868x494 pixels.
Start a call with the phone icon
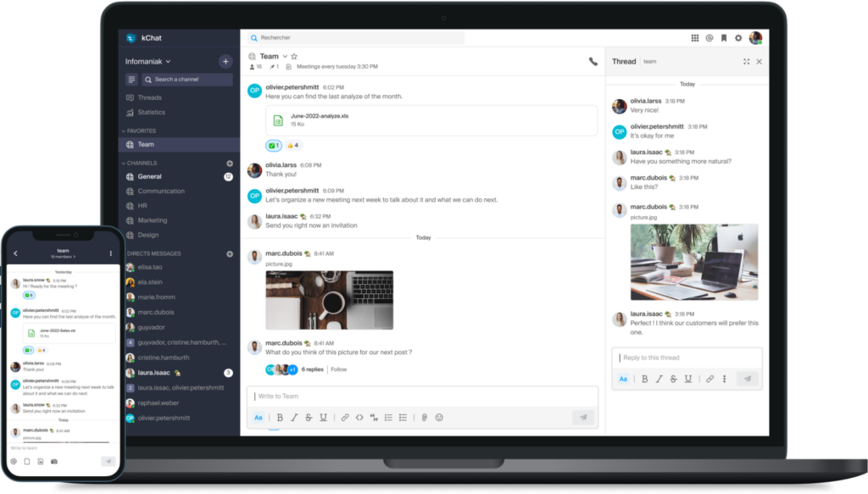pos(593,62)
